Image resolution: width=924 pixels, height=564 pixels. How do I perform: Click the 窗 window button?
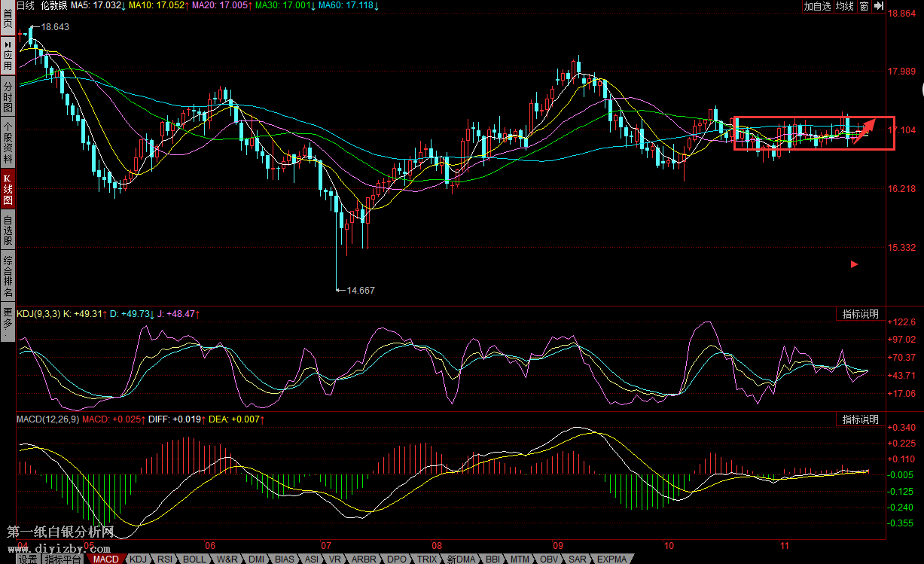click(x=864, y=6)
